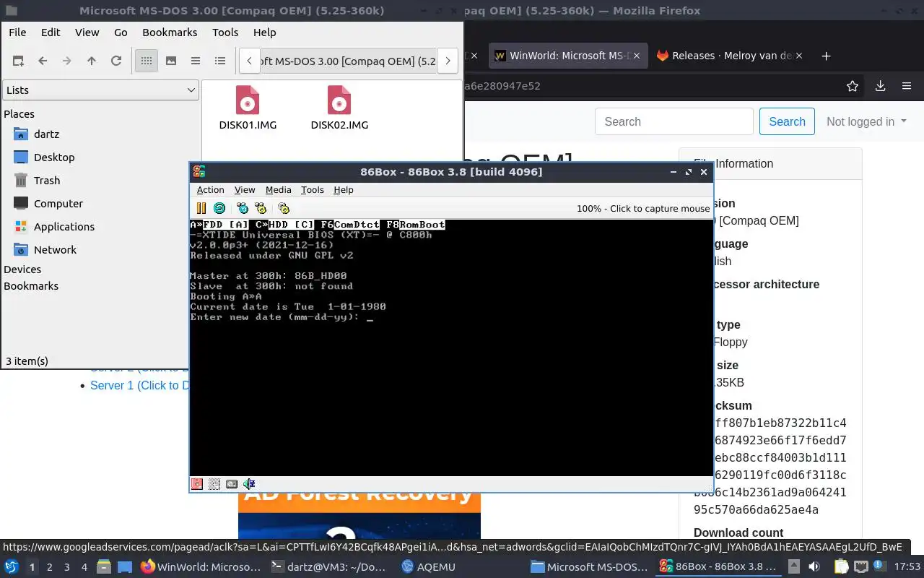Open the 86Box View menu
The width and height of the screenshot is (924, 578).
[x=245, y=190]
